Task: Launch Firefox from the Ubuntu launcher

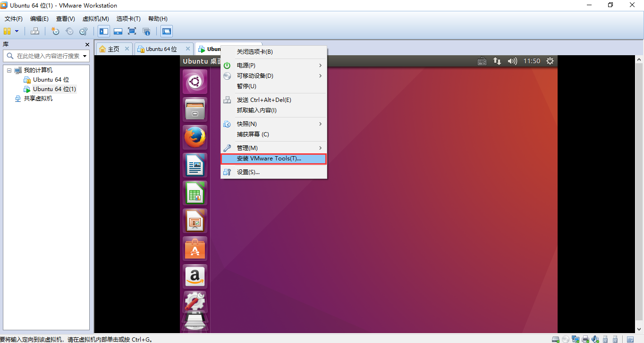Action: click(x=195, y=138)
